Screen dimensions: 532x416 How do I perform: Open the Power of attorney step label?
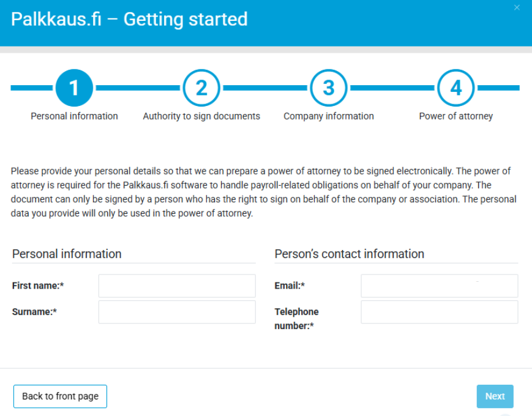coord(456,116)
